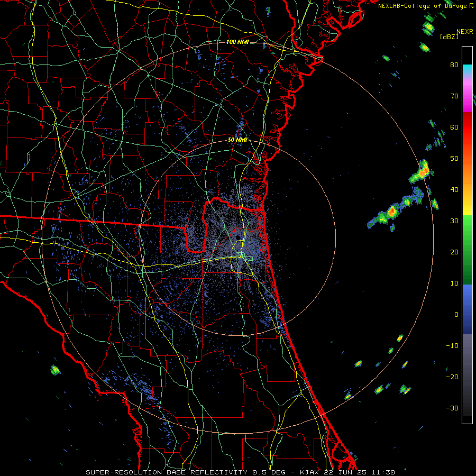Image resolution: width=476 pixels, height=476 pixels.
Task: Click the "80" value on the dBZ scale
Action: (x=454, y=65)
